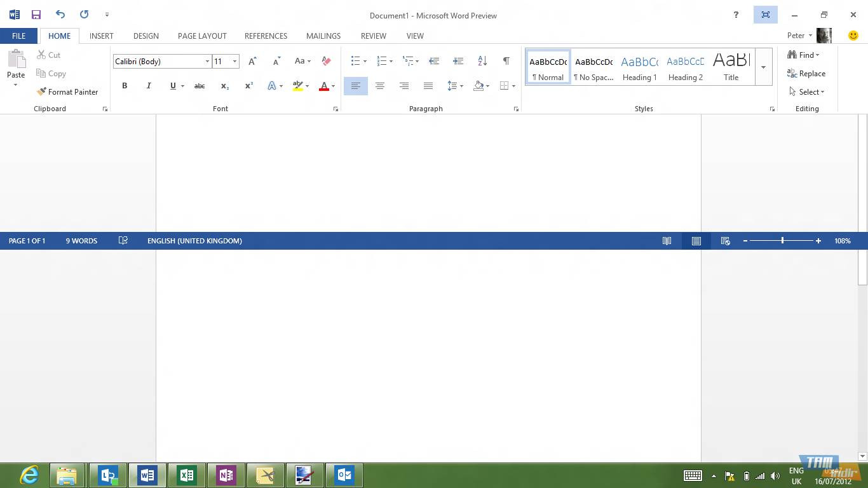This screenshot has width=868, height=488.
Task: Open the INSERT ribbon tab
Action: (102, 36)
